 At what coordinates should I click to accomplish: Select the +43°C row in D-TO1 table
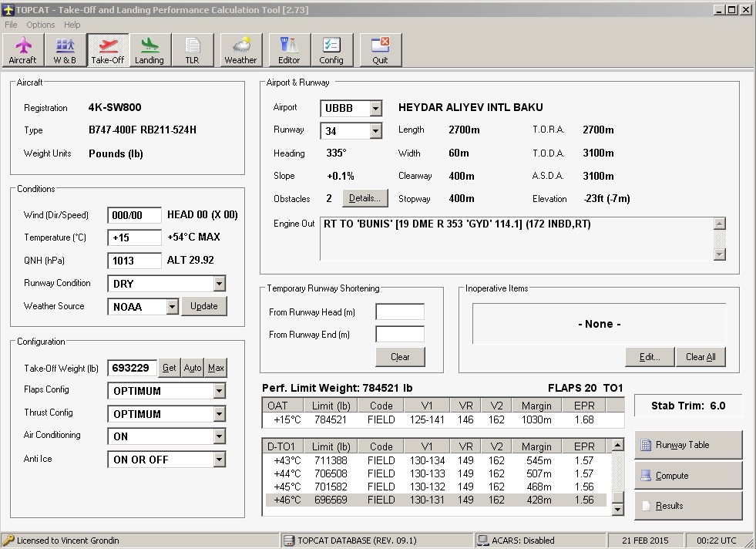[x=436, y=461]
